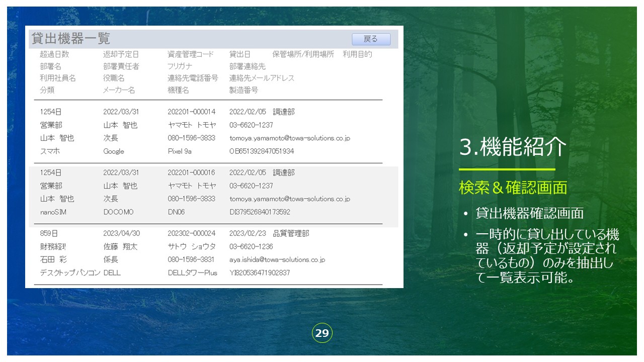The width and height of the screenshot is (644, 362).
Task: Click the 検索＆確認画面 subtitle text
Action: click(513, 188)
